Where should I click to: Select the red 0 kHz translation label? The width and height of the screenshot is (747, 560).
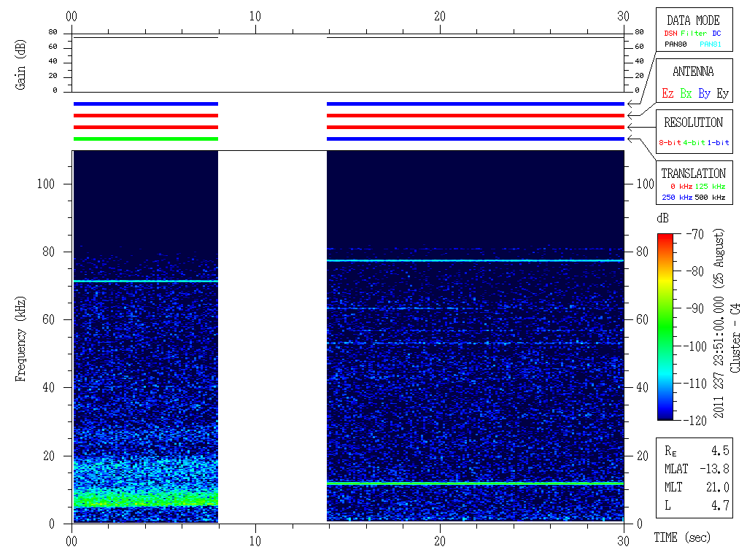681,187
